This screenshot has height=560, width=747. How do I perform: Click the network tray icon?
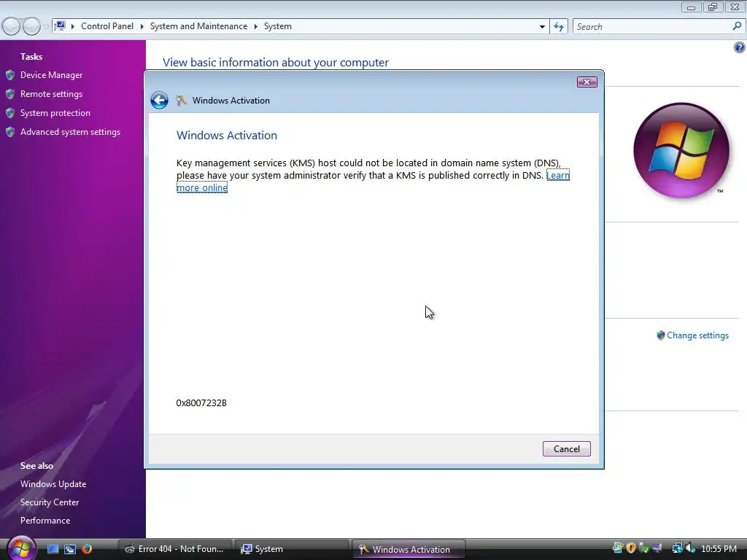pyautogui.click(x=677, y=548)
